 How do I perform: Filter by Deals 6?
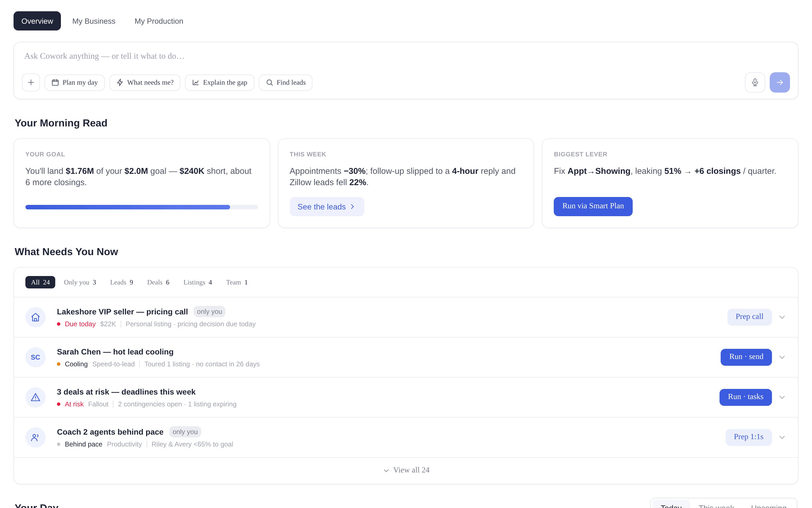point(158,282)
